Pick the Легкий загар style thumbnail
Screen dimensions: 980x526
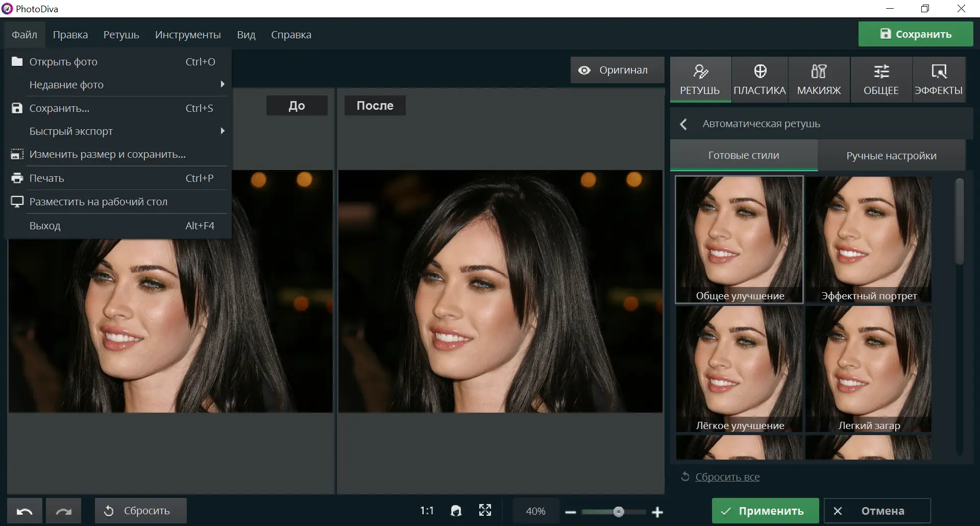[x=869, y=369]
